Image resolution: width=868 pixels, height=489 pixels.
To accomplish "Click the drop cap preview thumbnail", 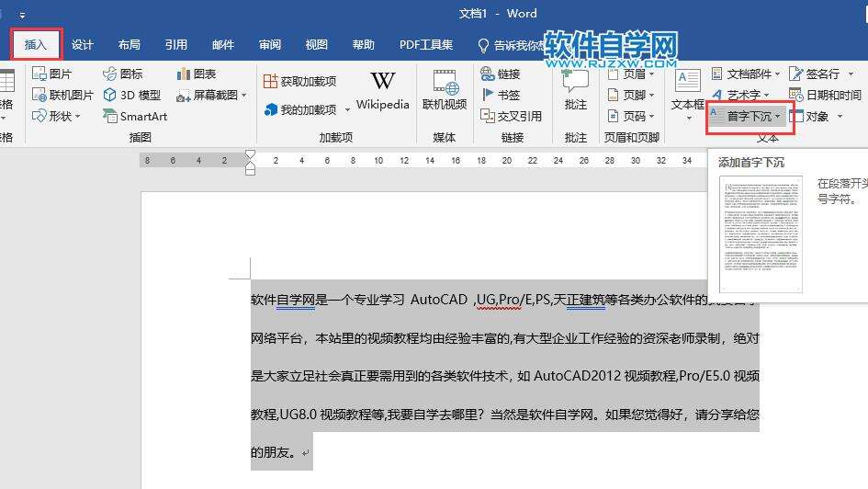I will [761, 235].
